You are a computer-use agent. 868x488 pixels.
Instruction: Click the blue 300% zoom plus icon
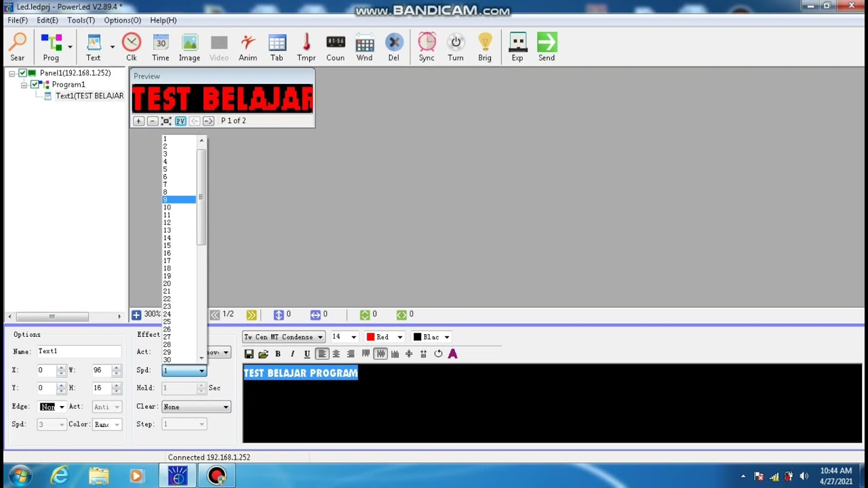pyautogui.click(x=136, y=314)
